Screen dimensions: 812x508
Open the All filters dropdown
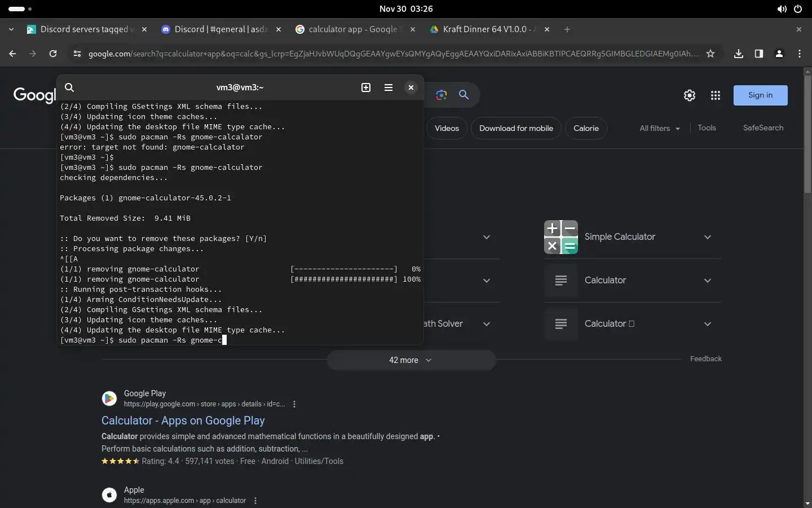660,128
